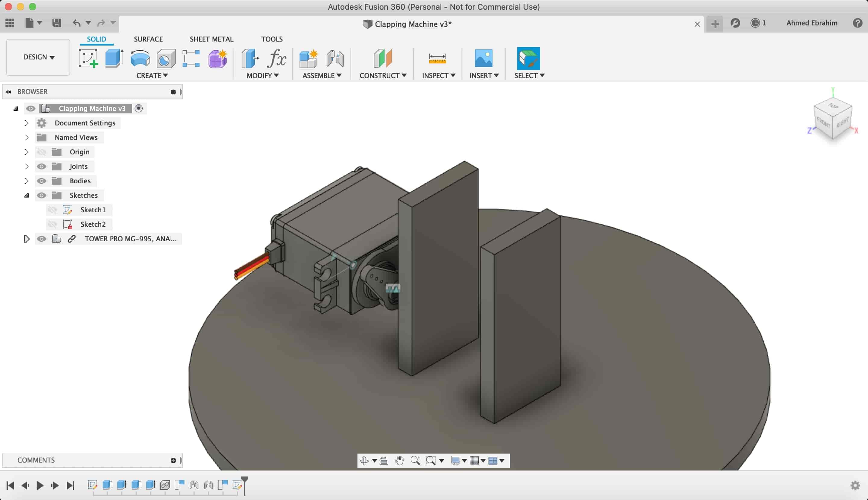Open the CONSTRUCT dropdown menu
This screenshot has width=868, height=500.
383,76
